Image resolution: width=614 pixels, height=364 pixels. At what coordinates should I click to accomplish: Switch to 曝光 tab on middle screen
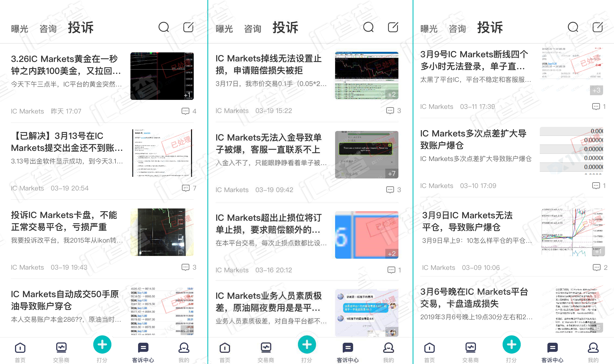coord(224,29)
